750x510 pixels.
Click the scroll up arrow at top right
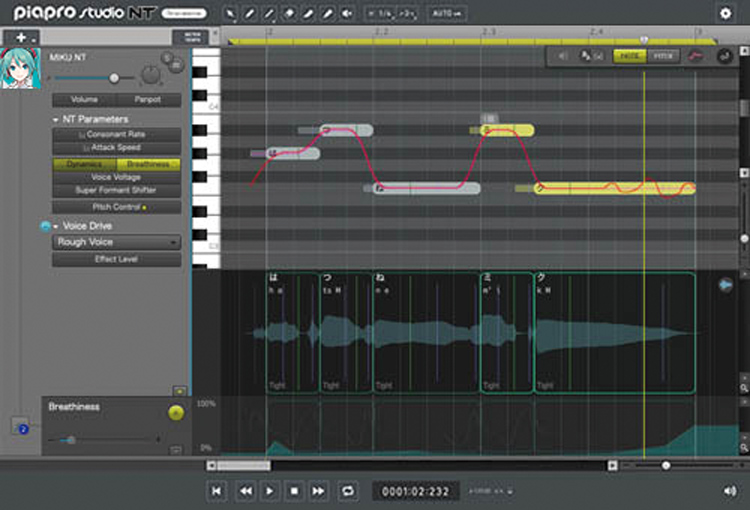point(744,50)
